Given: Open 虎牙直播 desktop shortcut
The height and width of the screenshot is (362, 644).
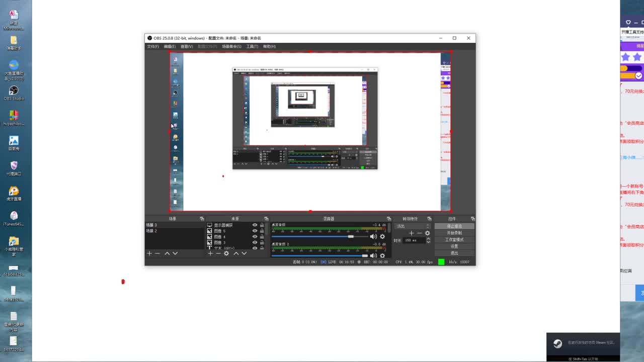Looking at the screenshot, I should point(14,193).
